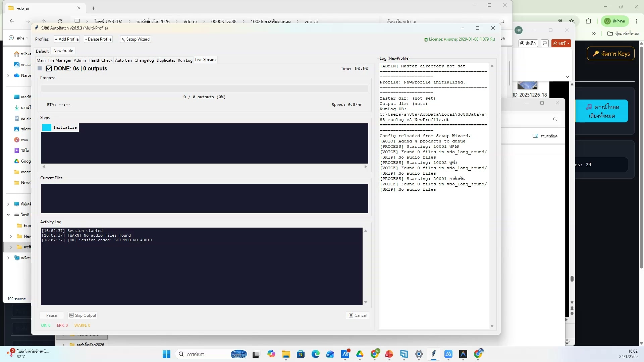
Task: Collapse the ไดรฟ์ drive tree
Action: tap(8, 215)
